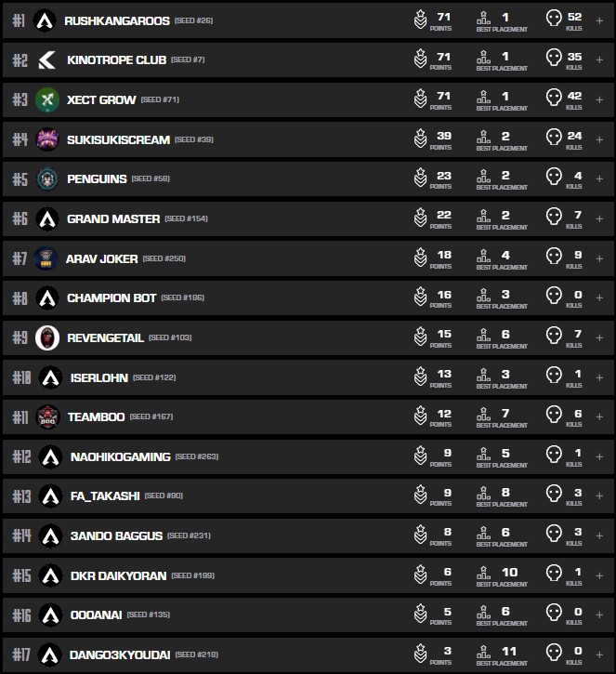
Task: Click the Champion Bot best placement icon
Action: point(483,297)
